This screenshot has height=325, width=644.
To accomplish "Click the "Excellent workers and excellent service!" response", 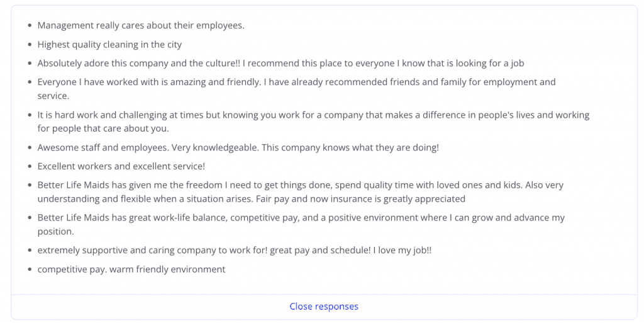I will pyautogui.click(x=121, y=166).
